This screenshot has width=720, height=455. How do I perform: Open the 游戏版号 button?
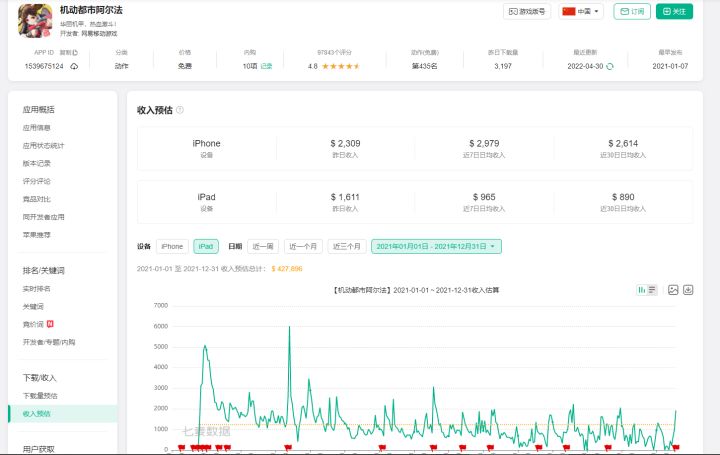(x=527, y=11)
